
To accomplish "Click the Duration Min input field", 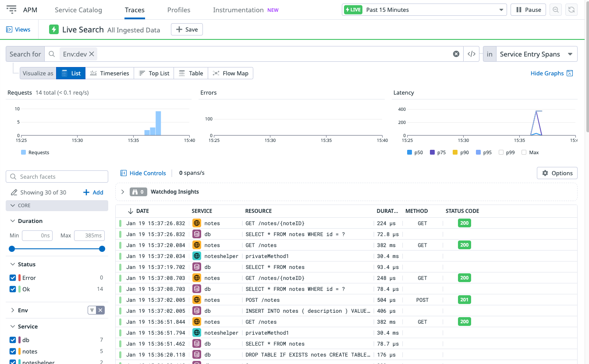I will [x=37, y=236].
